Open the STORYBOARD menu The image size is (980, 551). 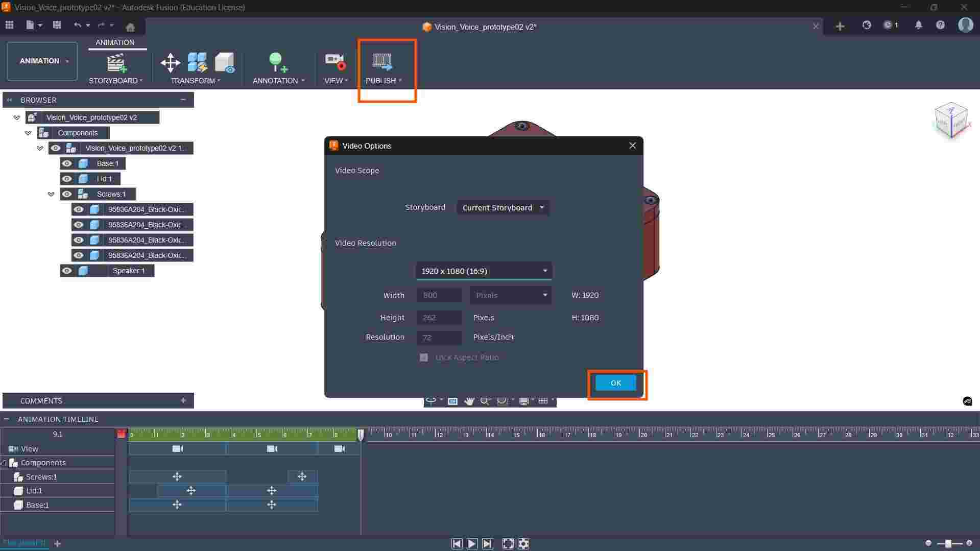[x=115, y=81]
